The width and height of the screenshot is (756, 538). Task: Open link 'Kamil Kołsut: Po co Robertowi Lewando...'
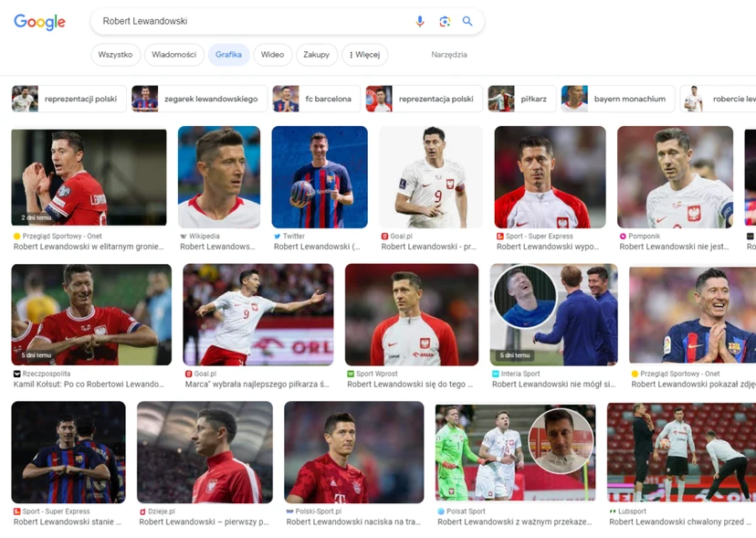(x=89, y=384)
